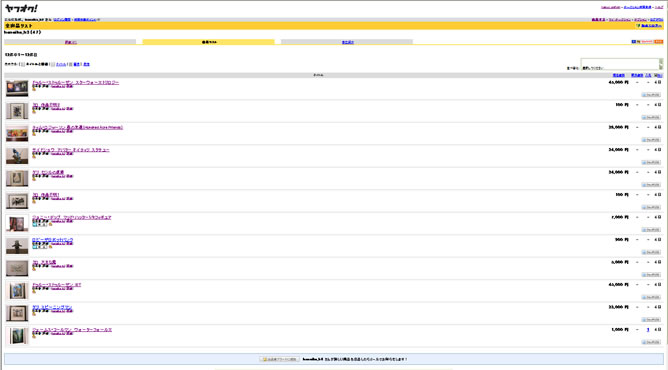The width and height of the screenshot is (668, 370).
Task: Click the add seller alert button
Action: [279, 359]
